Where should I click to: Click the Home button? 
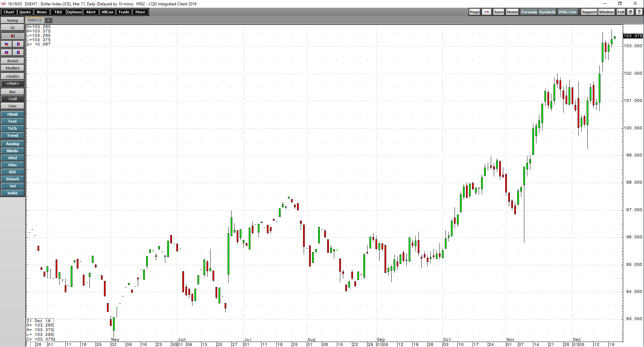512,12
